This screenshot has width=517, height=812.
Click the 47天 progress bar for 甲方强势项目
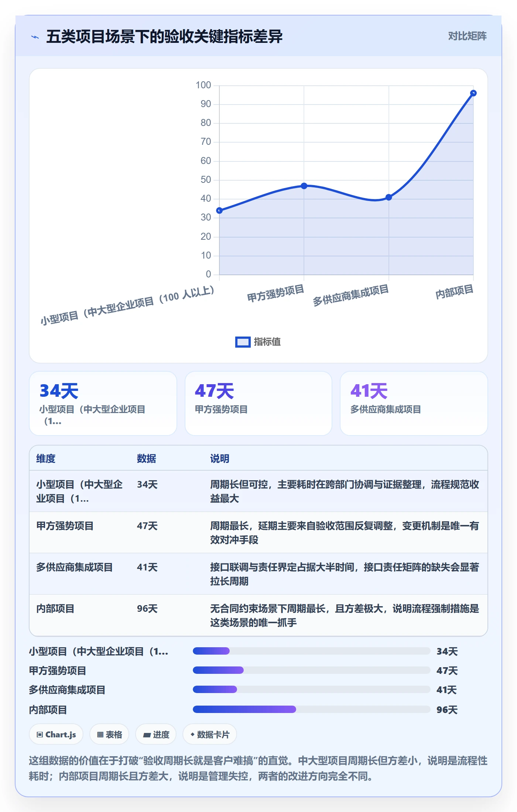point(311,670)
